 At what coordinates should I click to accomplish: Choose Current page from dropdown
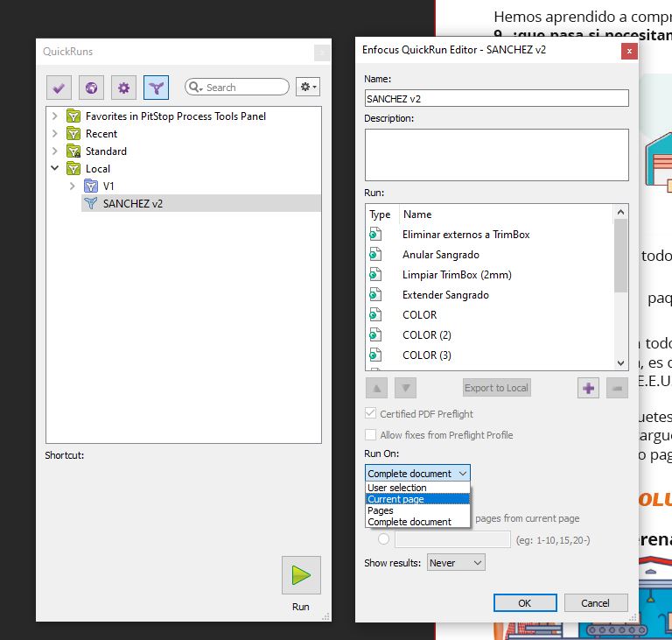417,499
